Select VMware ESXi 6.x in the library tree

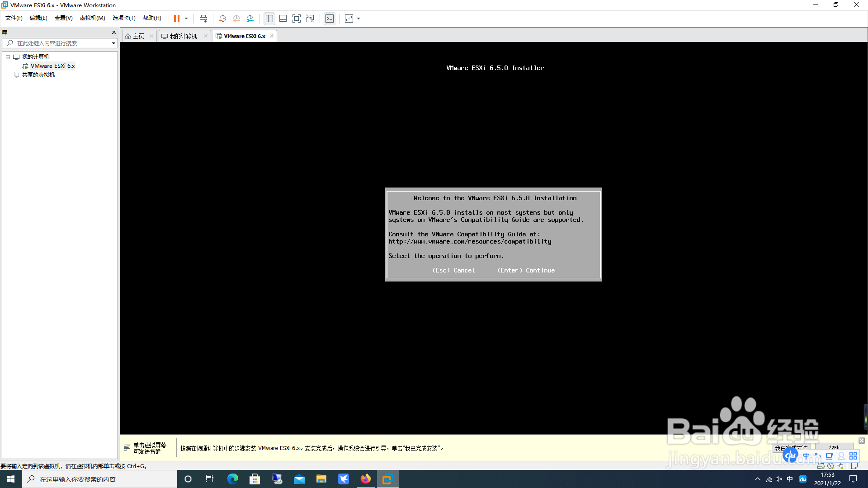pyautogui.click(x=53, y=66)
